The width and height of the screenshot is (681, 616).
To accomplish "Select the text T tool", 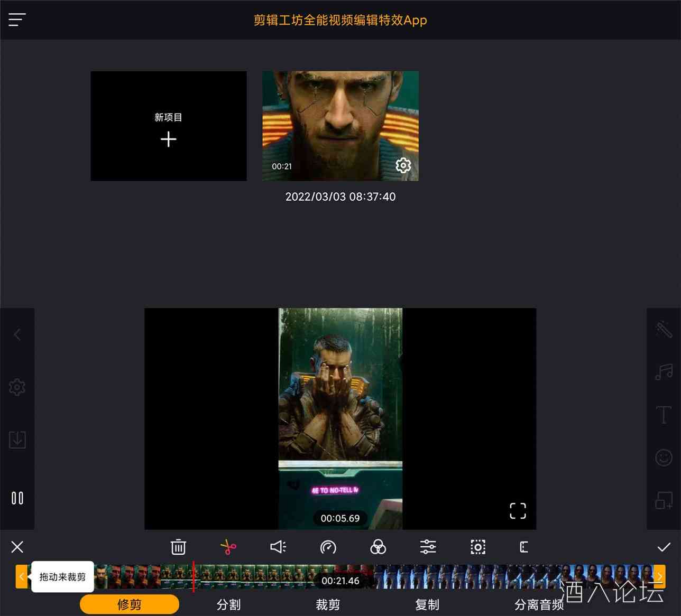I will [664, 415].
